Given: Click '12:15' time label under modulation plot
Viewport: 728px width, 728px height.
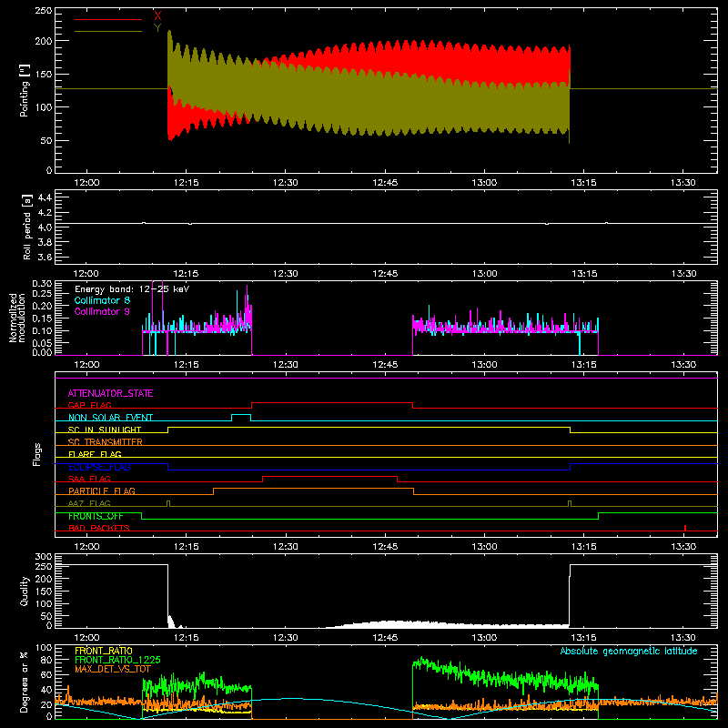Looking at the screenshot, I should tap(187, 365).
